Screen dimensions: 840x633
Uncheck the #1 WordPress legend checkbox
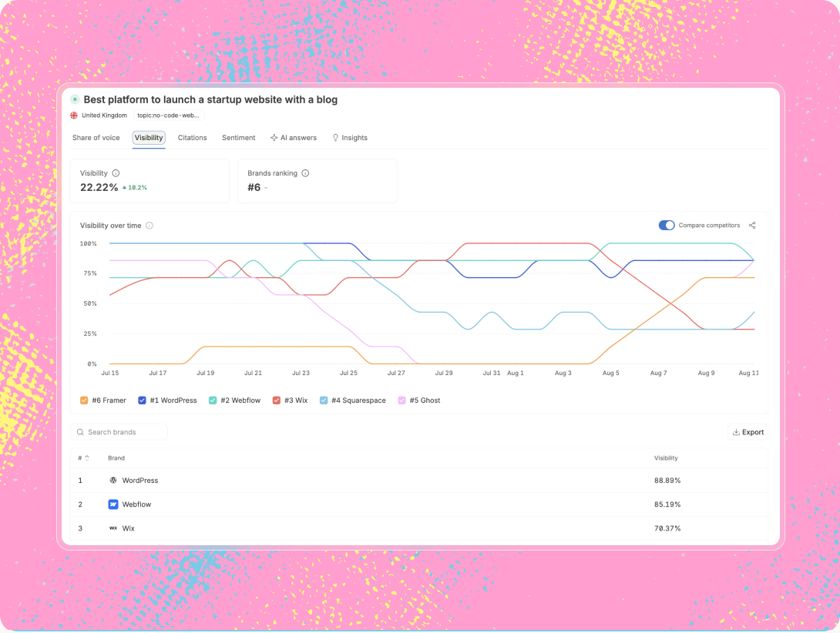[x=142, y=400]
